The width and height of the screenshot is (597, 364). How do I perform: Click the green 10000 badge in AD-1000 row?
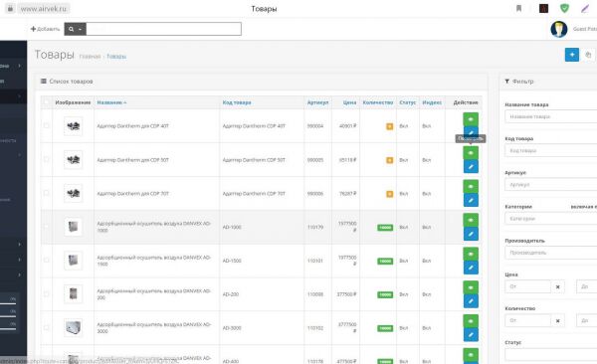tap(385, 228)
